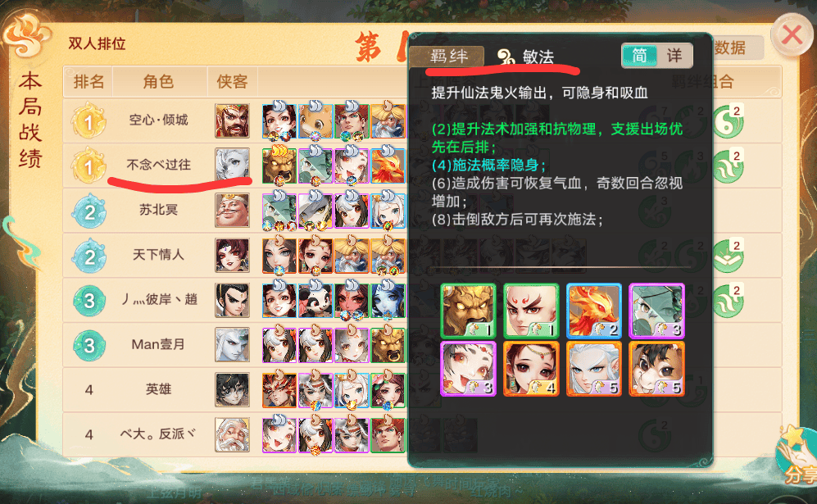
Task: Open the 羁绊 tab in the popup
Action: [x=448, y=57]
